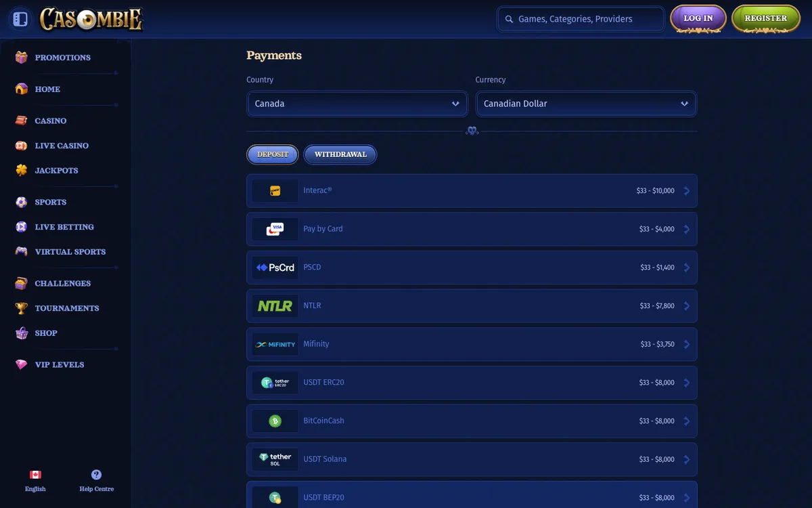This screenshot has height=508, width=812.
Task: Click the Pay by Card Visa logo
Action: tap(275, 229)
